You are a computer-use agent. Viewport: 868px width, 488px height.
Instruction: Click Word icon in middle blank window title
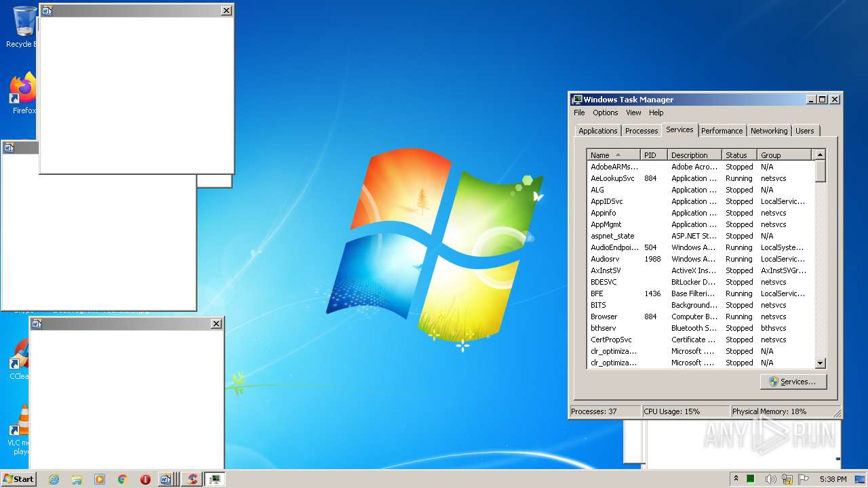pyautogui.click(x=9, y=148)
